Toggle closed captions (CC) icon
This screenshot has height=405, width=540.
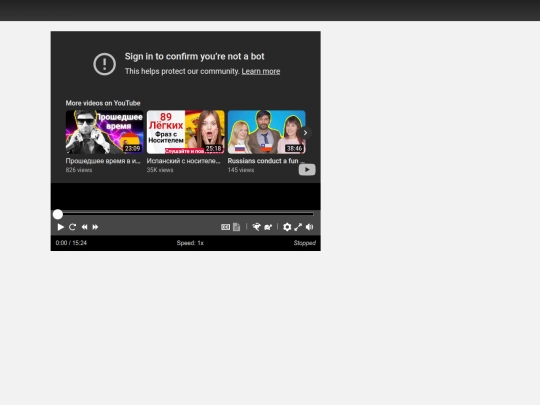tap(225, 227)
